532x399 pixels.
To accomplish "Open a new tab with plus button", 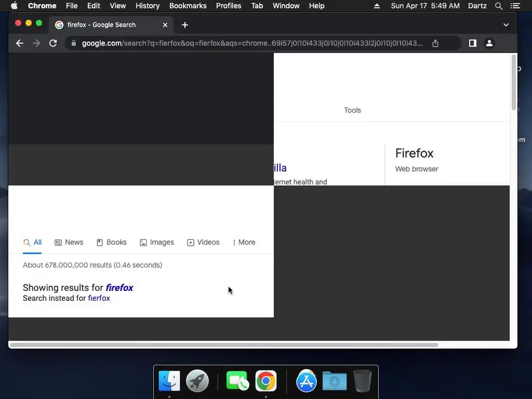I will click(185, 25).
